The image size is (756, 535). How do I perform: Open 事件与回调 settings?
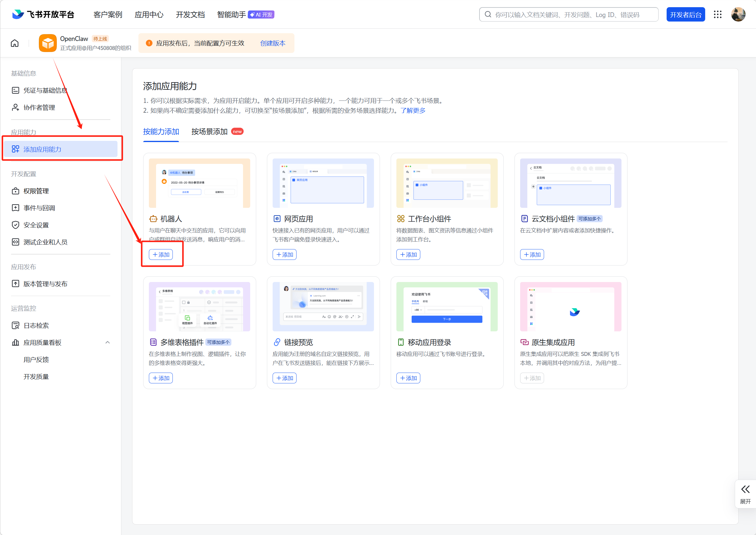(39, 208)
